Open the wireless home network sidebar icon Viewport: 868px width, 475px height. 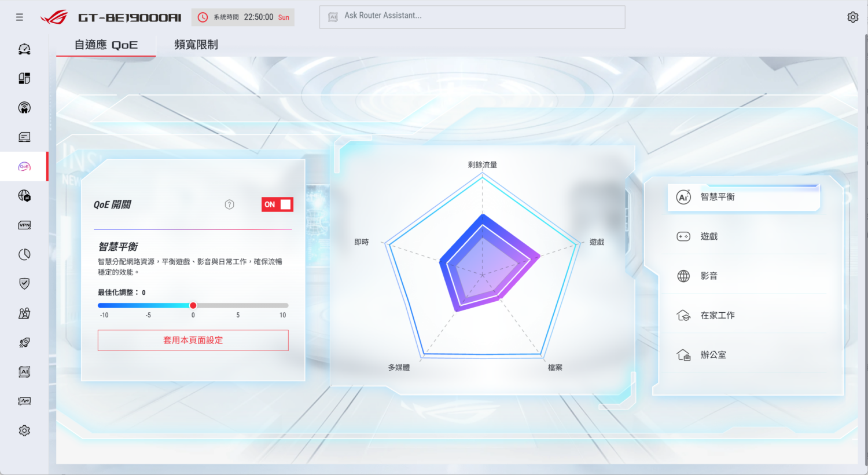(x=24, y=108)
